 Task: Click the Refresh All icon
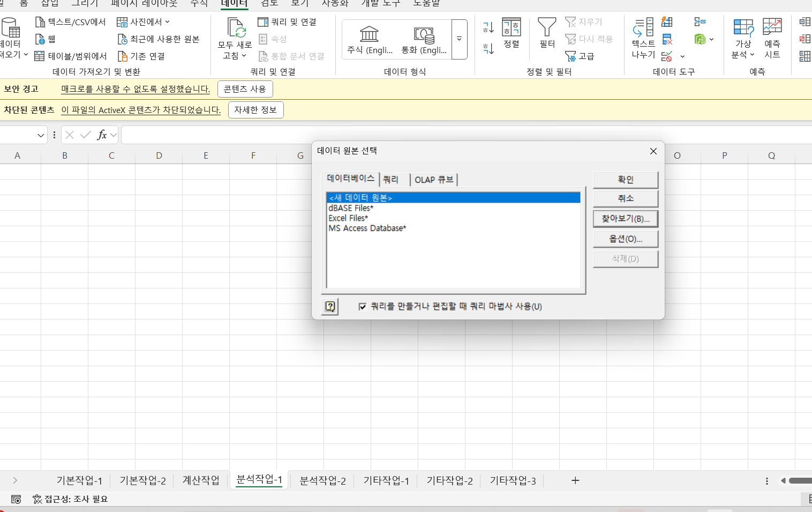236,27
